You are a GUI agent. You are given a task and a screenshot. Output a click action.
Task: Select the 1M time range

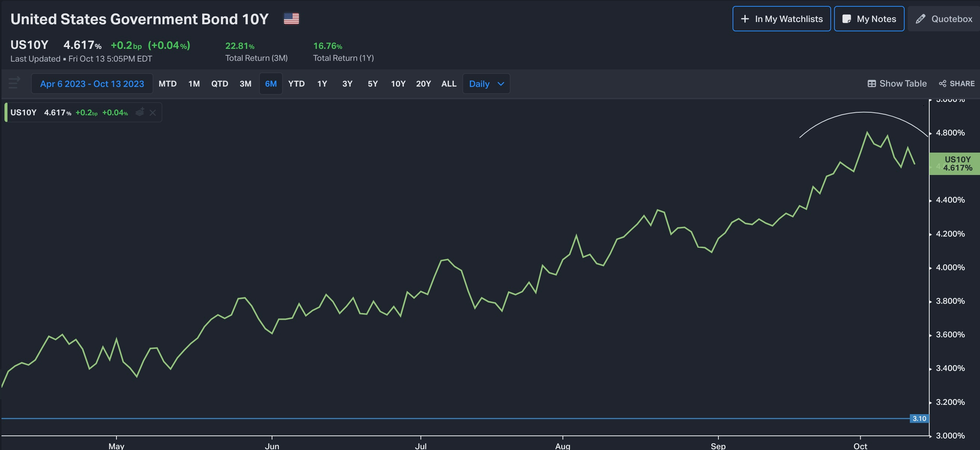[194, 84]
